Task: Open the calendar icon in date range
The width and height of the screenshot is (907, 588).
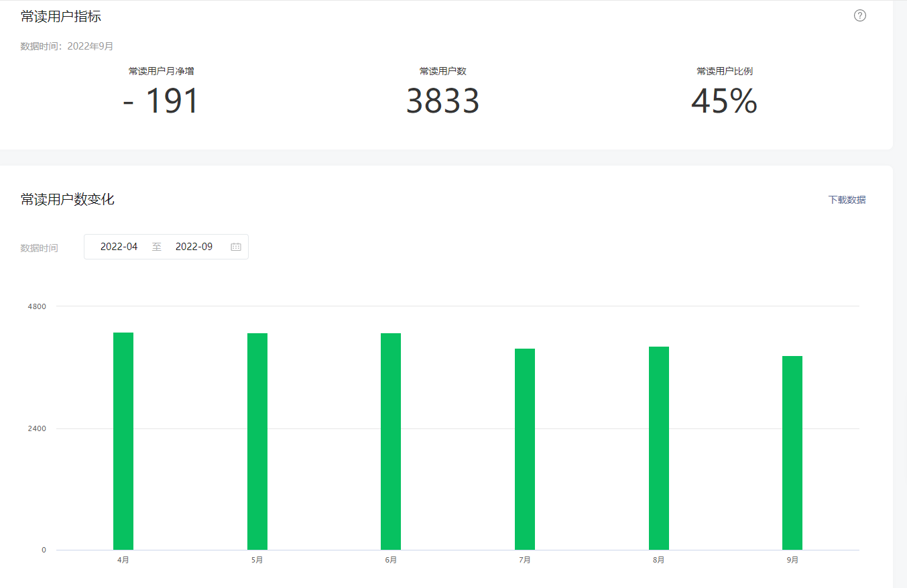Action: [236, 247]
